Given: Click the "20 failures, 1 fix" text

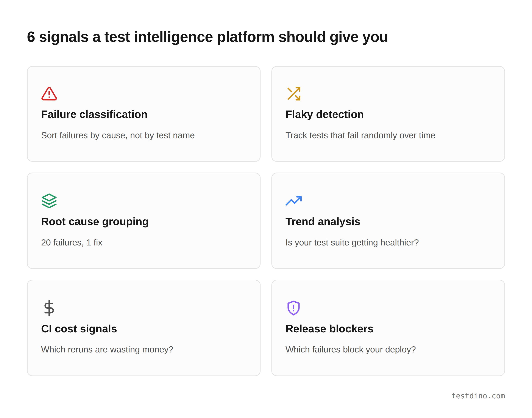Looking at the screenshot, I should coord(71,242).
